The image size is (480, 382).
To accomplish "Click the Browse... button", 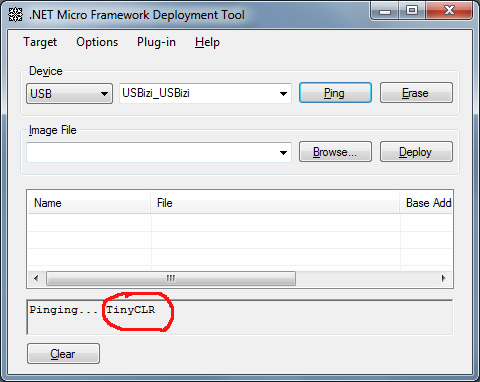I will coord(335,152).
